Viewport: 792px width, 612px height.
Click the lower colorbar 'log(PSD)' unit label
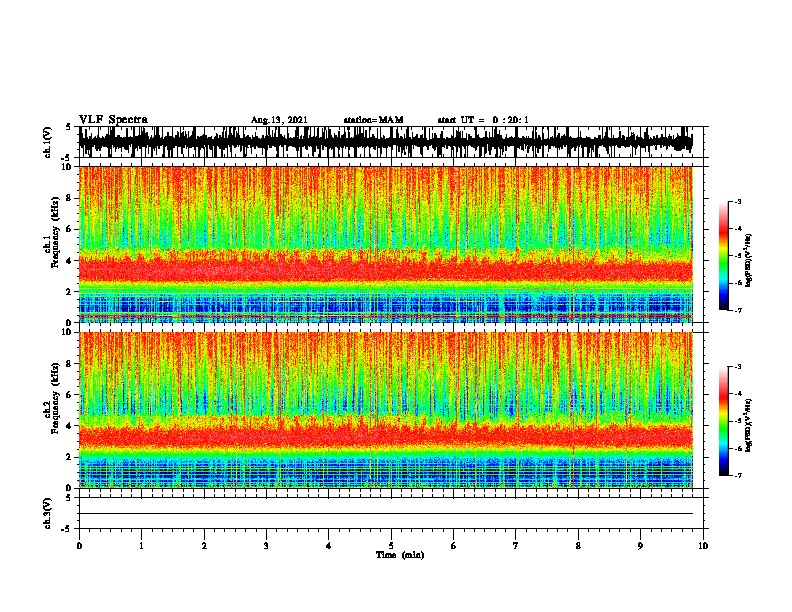748,425
